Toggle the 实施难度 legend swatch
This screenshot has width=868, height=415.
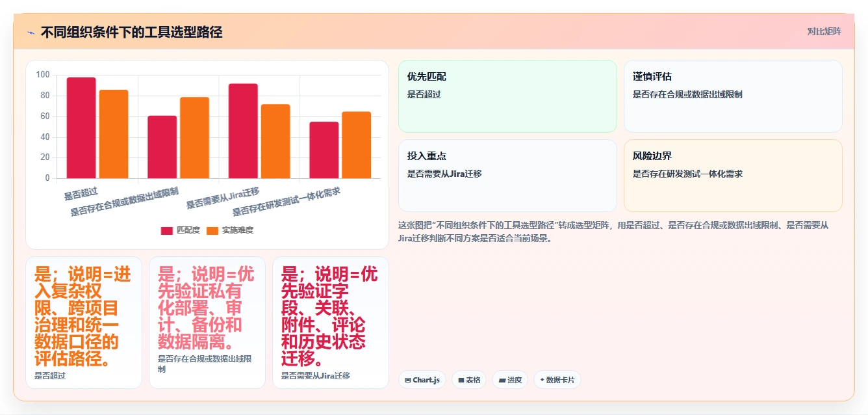point(212,230)
